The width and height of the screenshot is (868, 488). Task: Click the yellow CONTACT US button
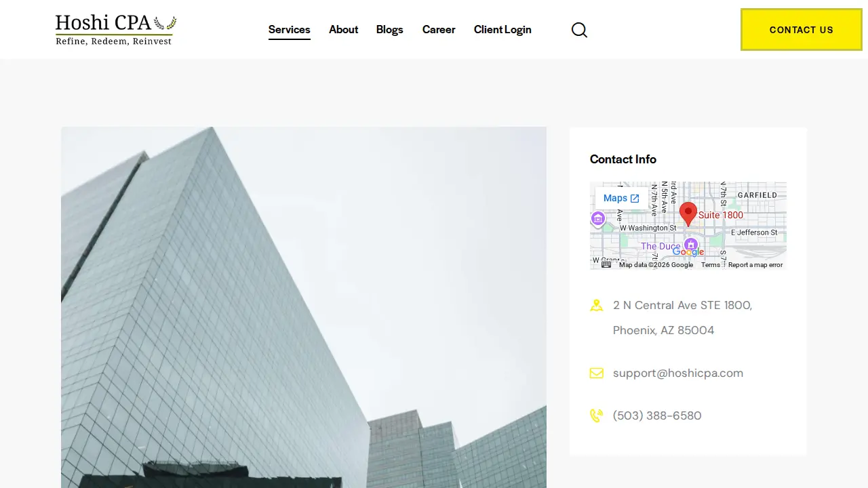point(802,30)
